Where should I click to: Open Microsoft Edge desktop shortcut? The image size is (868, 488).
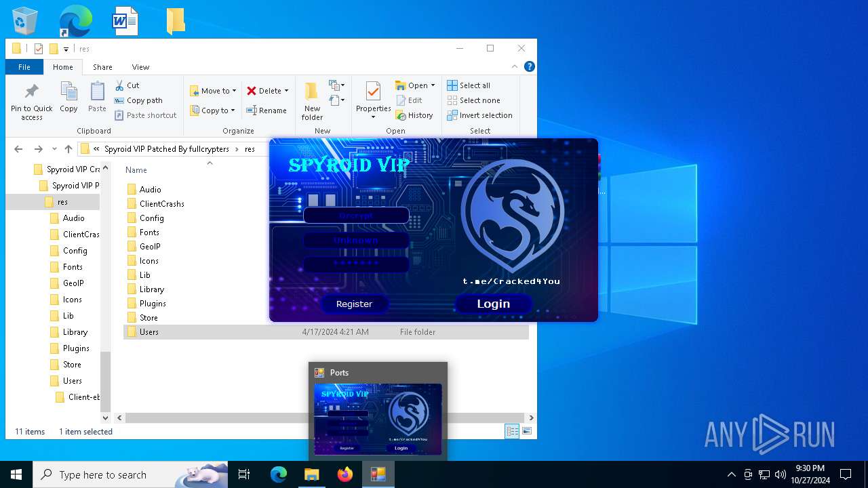(x=75, y=21)
